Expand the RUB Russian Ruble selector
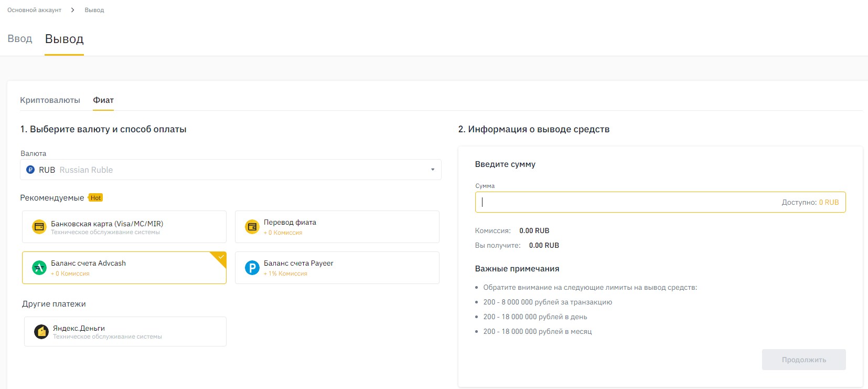Screen dimensions: 868x389 [231, 170]
